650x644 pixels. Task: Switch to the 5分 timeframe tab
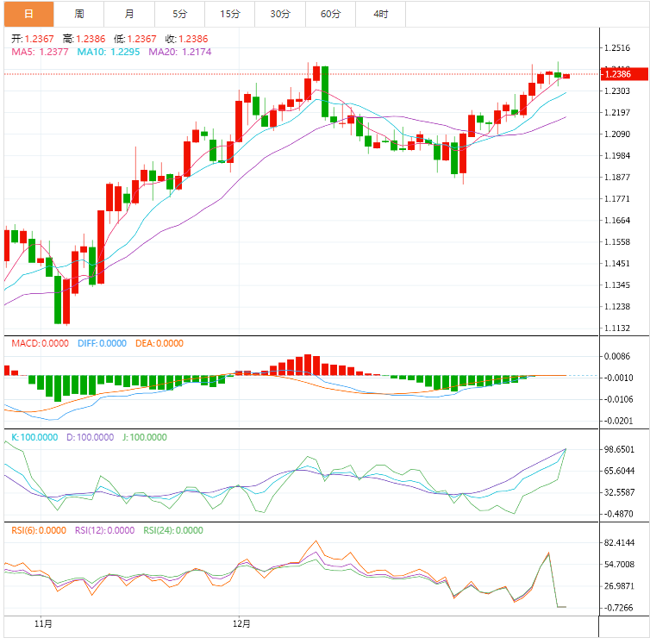[x=179, y=14]
